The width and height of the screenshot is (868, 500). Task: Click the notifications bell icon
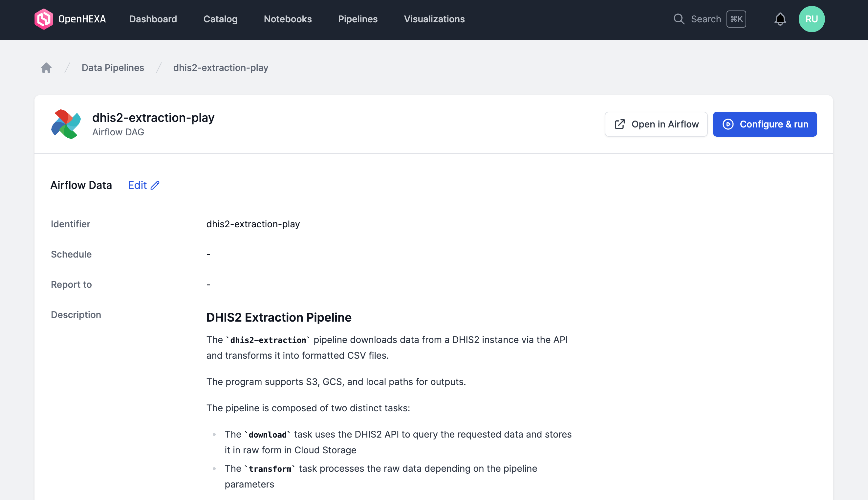click(780, 18)
